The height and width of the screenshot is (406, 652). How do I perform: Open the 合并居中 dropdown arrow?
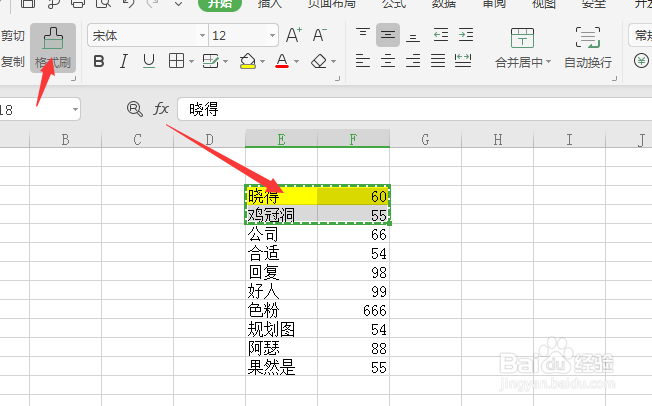point(548,62)
